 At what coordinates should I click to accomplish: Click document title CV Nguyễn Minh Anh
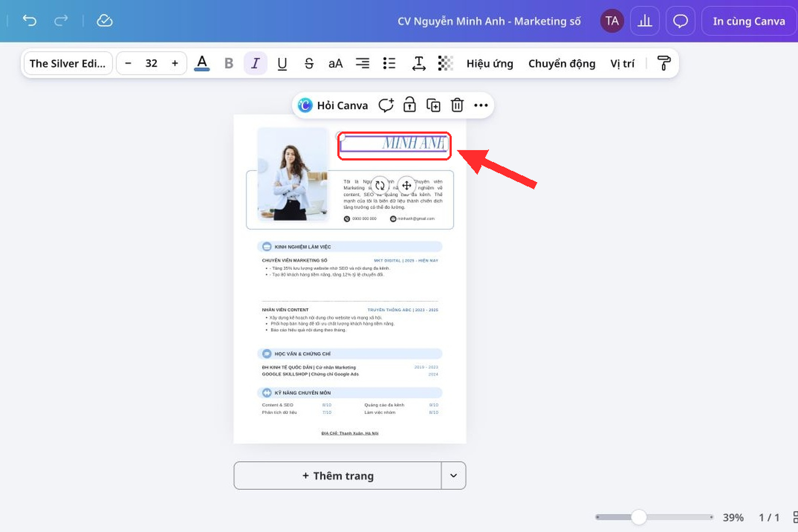tap(489, 21)
